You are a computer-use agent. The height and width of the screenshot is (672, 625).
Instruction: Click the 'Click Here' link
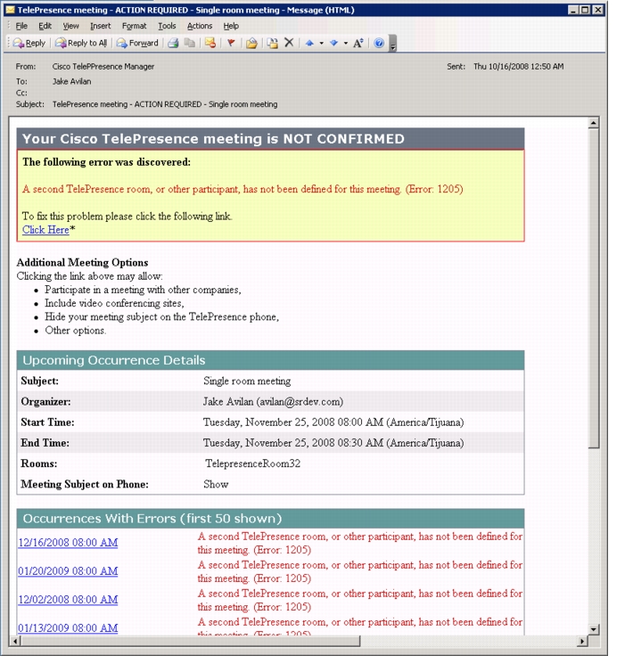coord(45,230)
